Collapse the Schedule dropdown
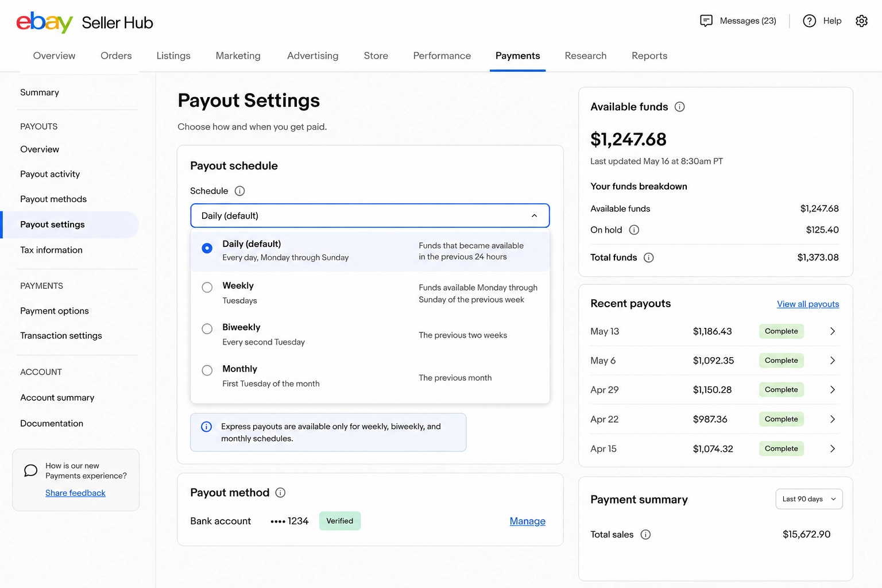 coord(370,215)
